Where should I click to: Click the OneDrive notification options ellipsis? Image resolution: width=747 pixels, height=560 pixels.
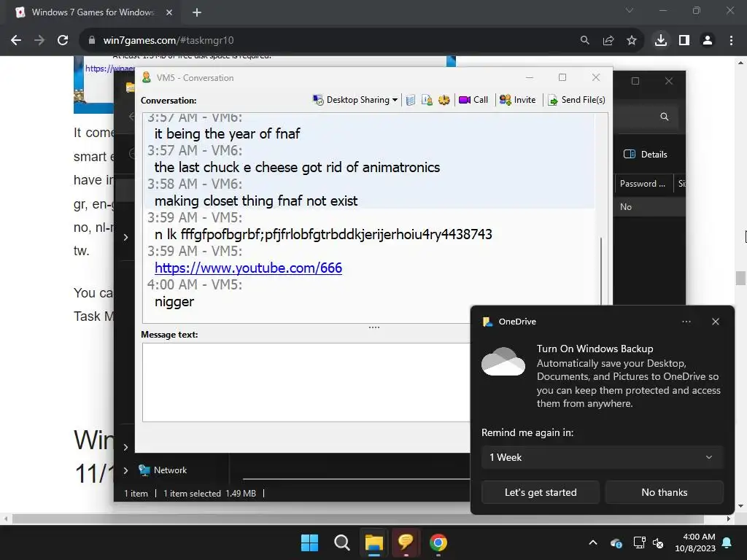(686, 322)
